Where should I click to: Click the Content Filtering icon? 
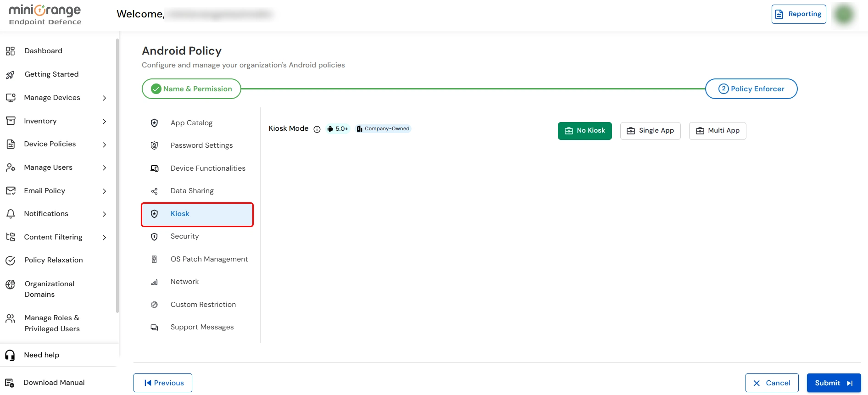(x=11, y=237)
